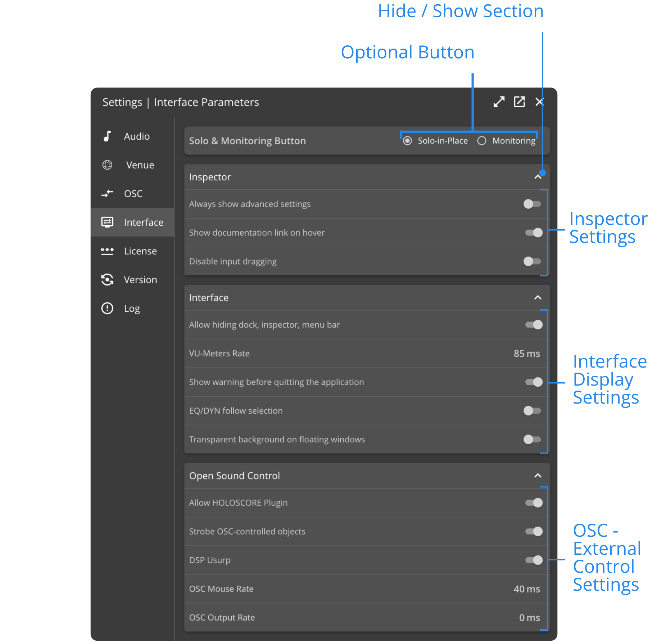This screenshot has width=648, height=644.
Task: Collapse the Open Sound Control section
Action: [x=538, y=476]
